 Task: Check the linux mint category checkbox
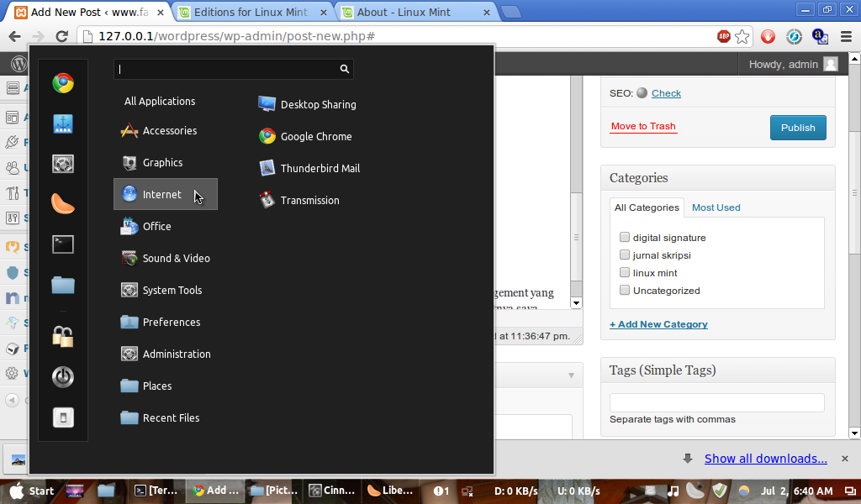(625, 272)
